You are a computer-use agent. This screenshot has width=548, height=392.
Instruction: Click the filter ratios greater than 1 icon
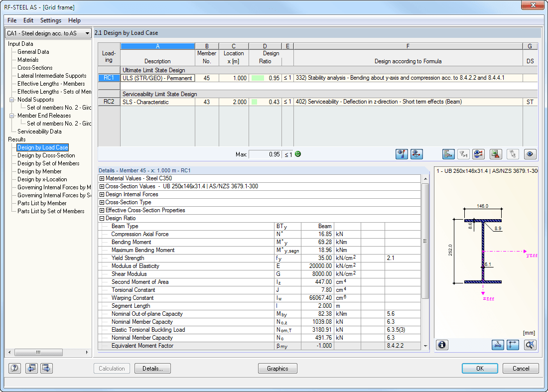[x=463, y=154]
